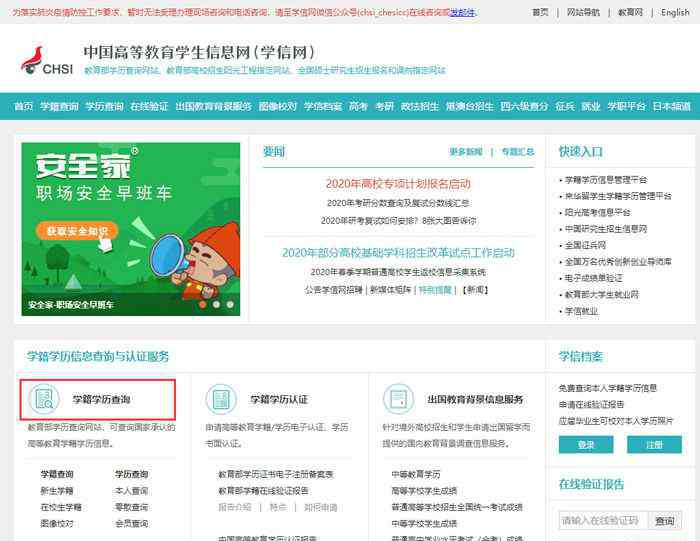
Task: Click teal 注册 button
Action: tap(654, 445)
